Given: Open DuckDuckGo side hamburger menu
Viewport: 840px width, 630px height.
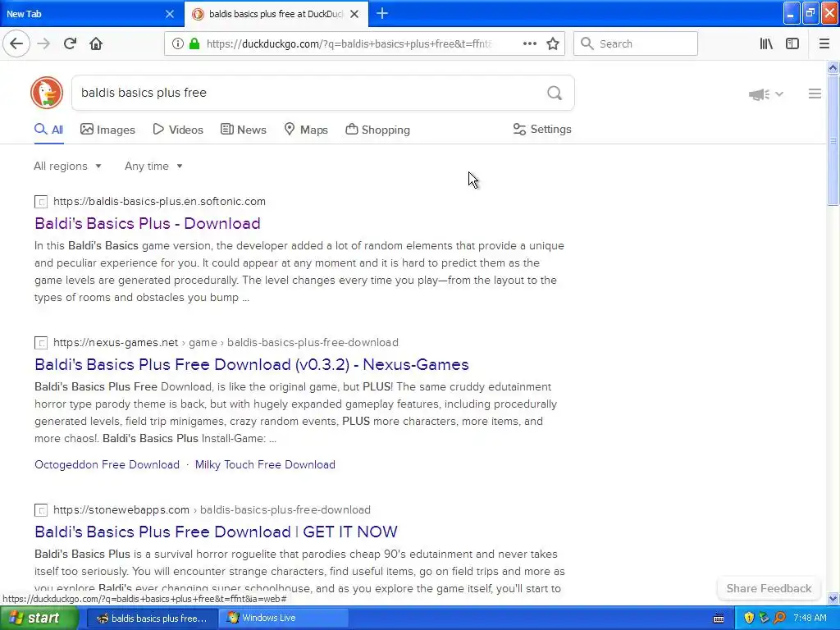Looking at the screenshot, I should point(815,94).
